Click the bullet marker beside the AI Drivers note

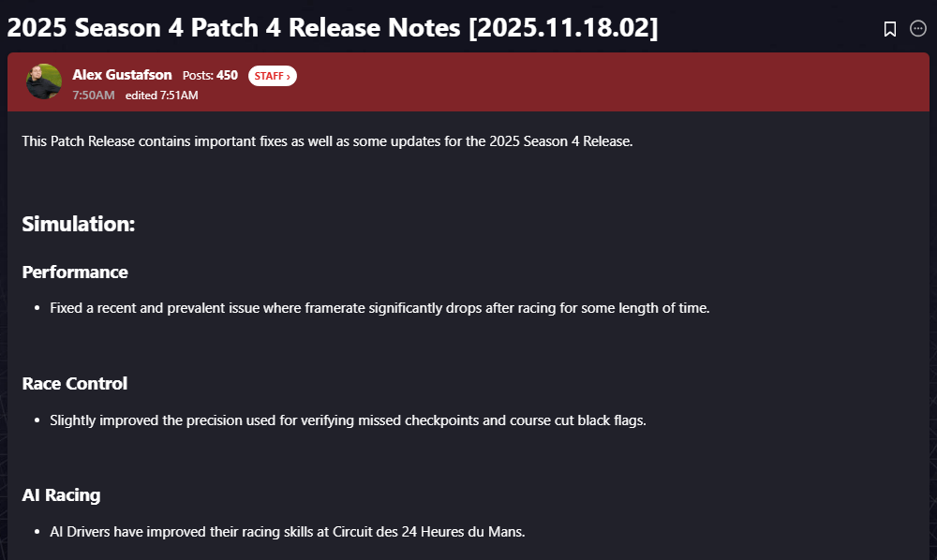(x=37, y=532)
